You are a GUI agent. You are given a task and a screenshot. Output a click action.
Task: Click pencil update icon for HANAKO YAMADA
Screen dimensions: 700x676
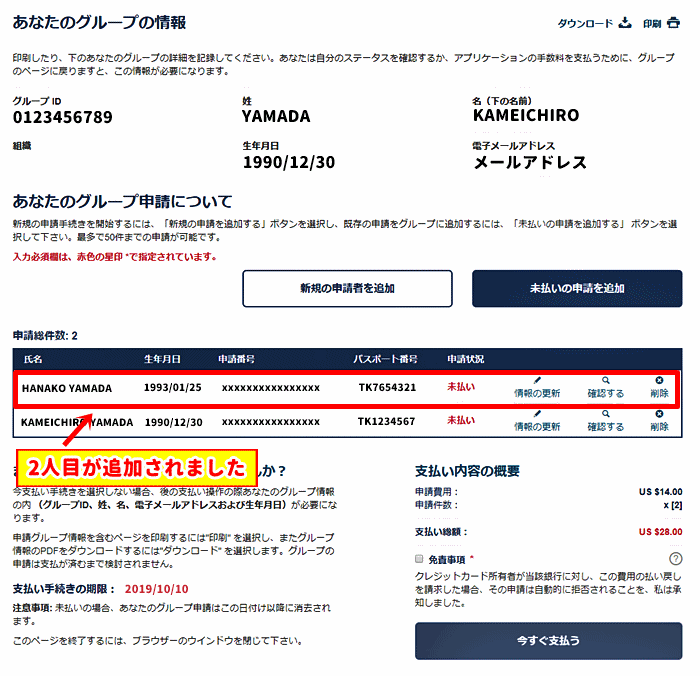537,381
